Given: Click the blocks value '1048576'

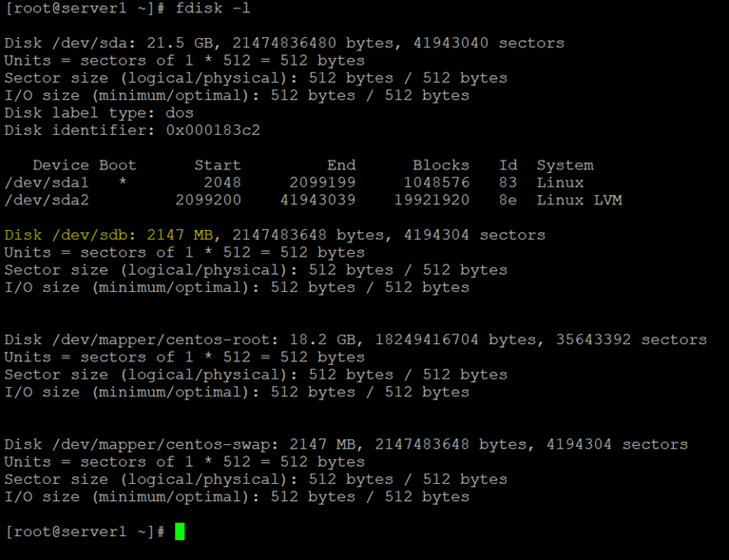Looking at the screenshot, I should [436, 183].
